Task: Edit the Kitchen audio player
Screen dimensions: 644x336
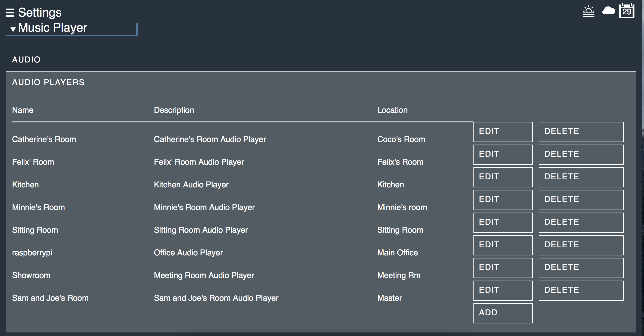Action: [x=503, y=177]
